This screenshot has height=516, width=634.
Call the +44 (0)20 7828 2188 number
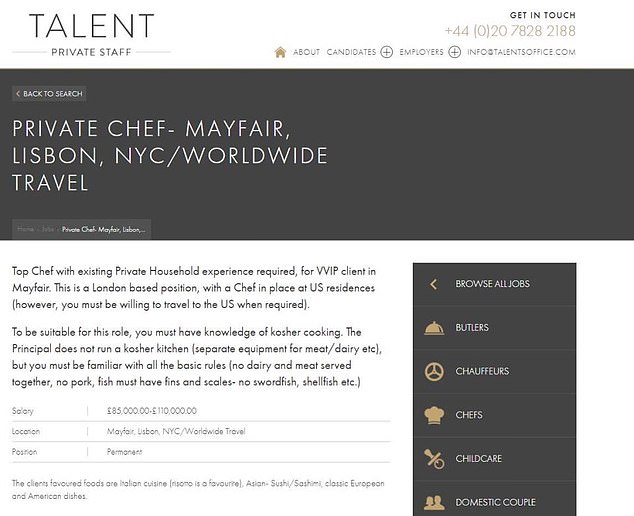click(510, 31)
